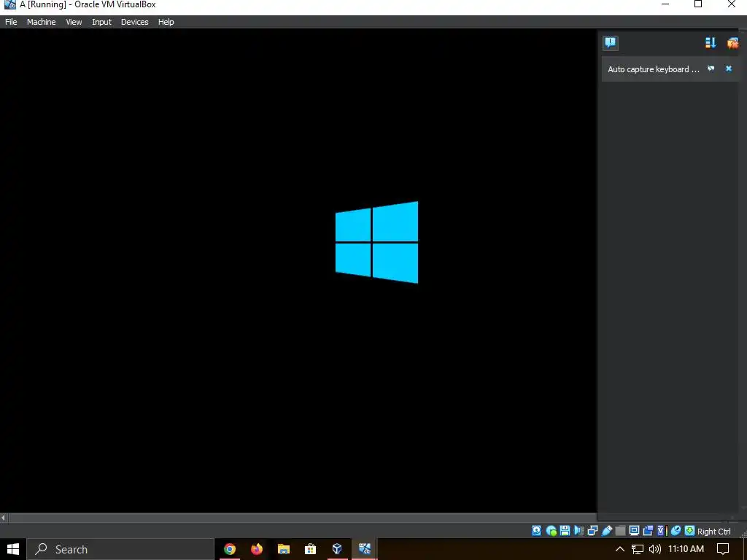Click the keyboard capture green arrow icon
The image size is (747, 560).
tap(689, 531)
